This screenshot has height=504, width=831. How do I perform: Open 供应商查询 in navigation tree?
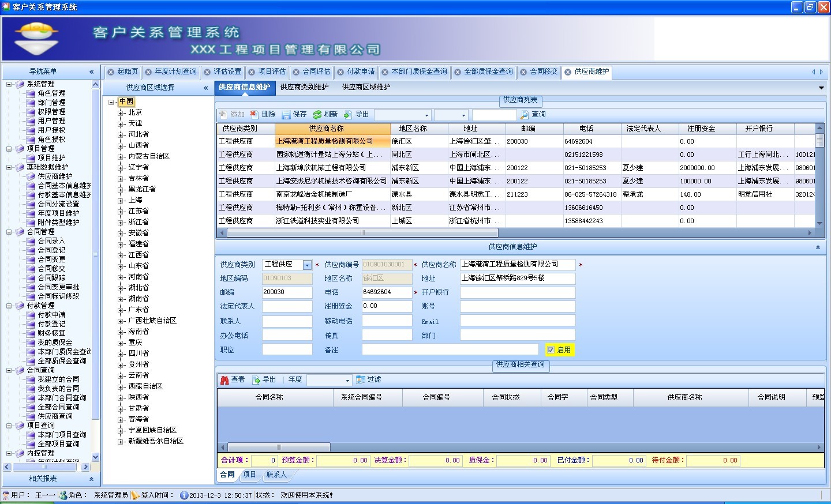(x=55, y=416)
